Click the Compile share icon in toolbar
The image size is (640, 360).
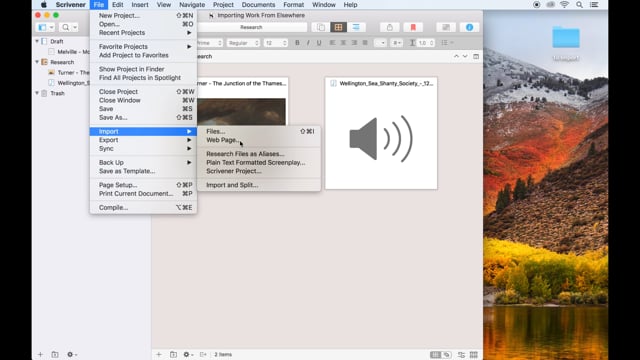tap(390, 27)
